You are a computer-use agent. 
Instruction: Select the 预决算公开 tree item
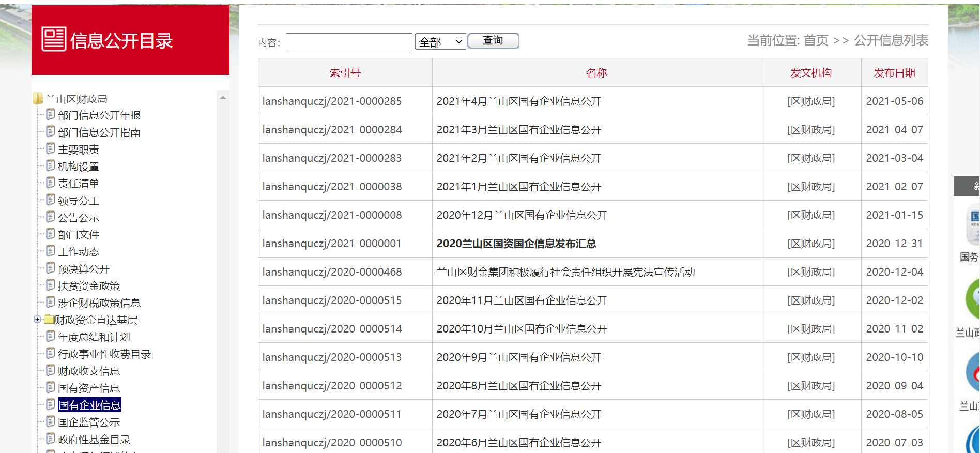(84, 269)
